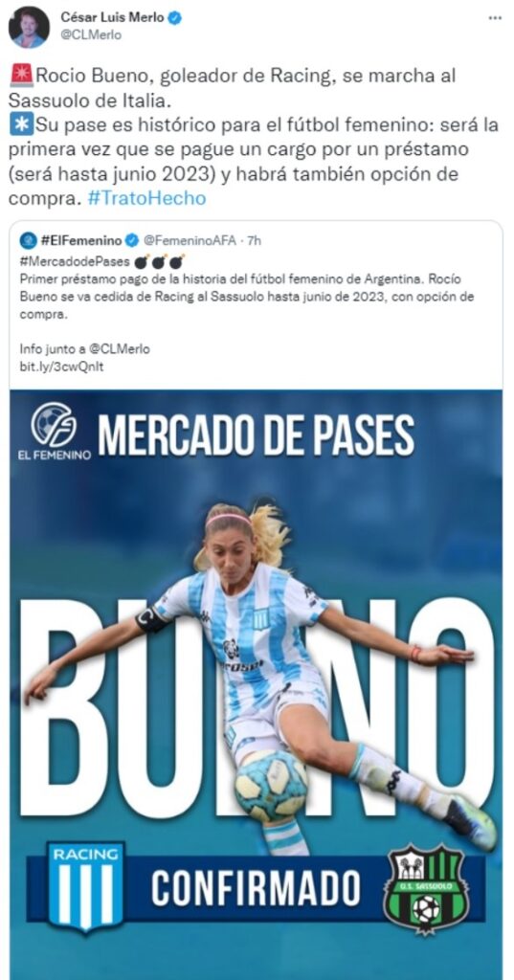Click the Racing club crest in the graphic
The height and width of the screenshot is (980, 514).
[86, 887]
